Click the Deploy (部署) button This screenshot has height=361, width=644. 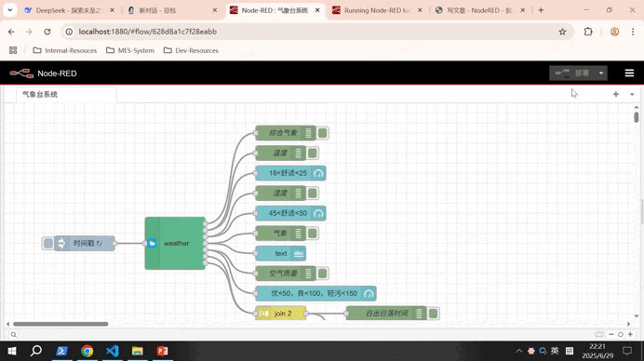point(572,74)
